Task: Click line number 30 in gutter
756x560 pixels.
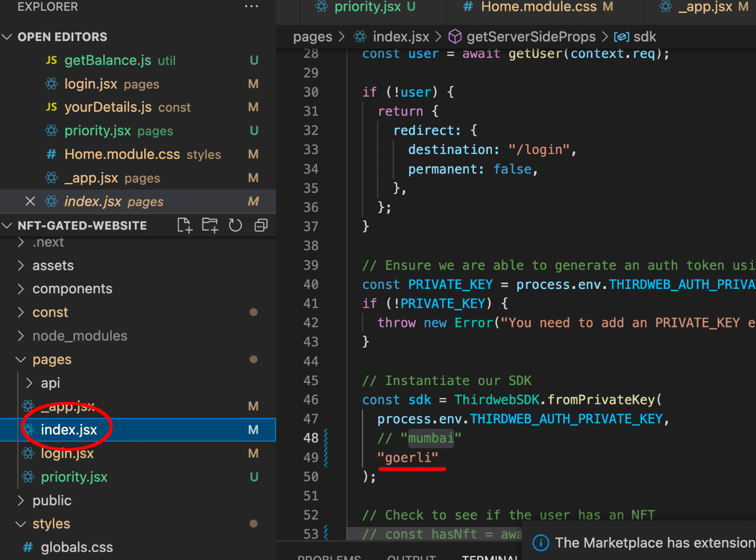Action: pos(311,92)
